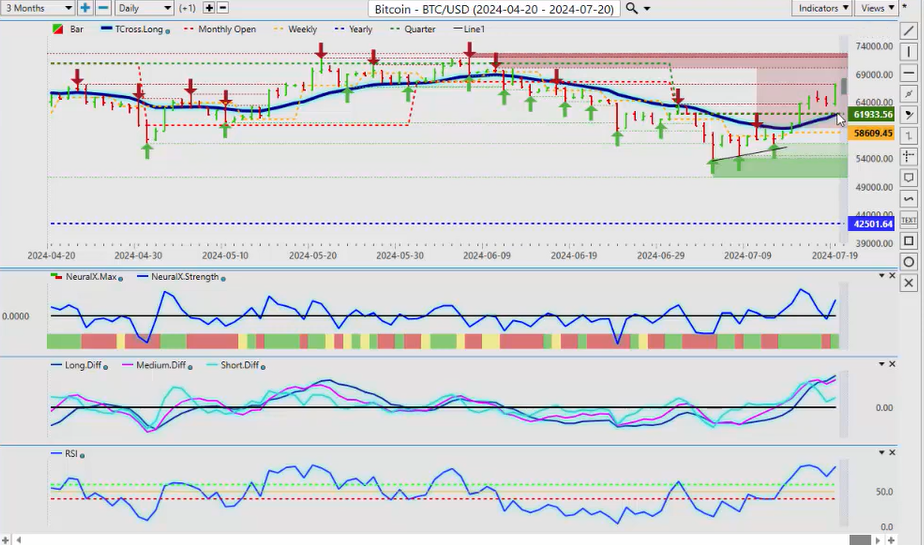Close the NeuralX indicator pane

pos(892,276)
